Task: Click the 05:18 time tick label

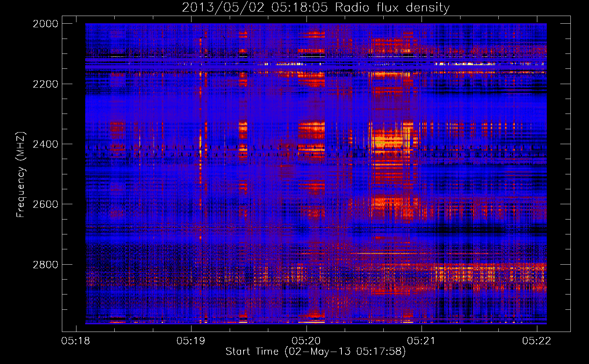Action: pyautogui.click(x=76, y=341)
